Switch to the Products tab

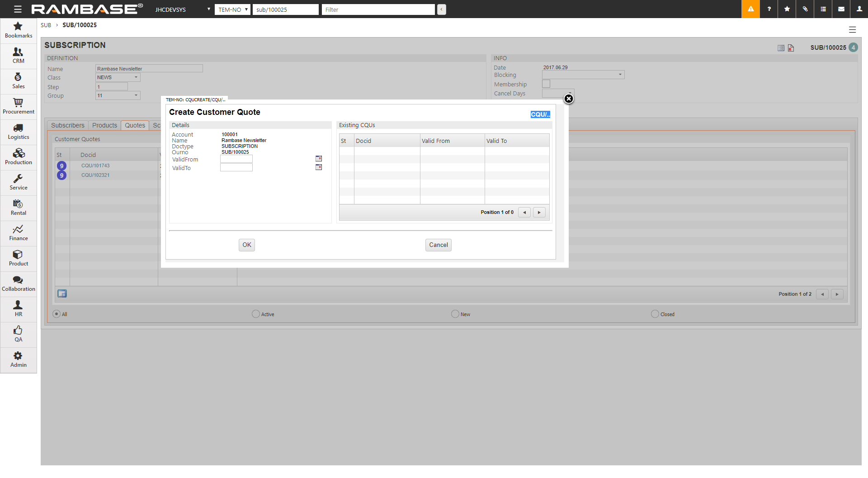pos(104,125)
